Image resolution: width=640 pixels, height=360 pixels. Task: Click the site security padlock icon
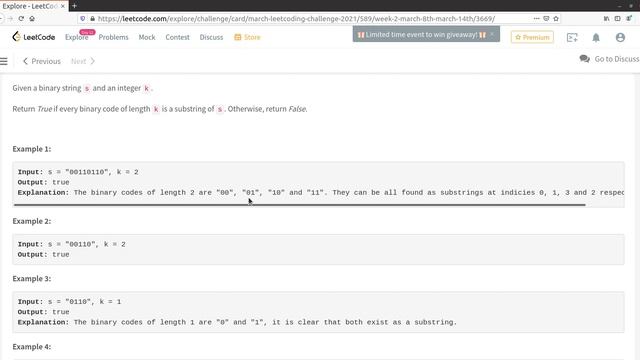pos(92,19)
